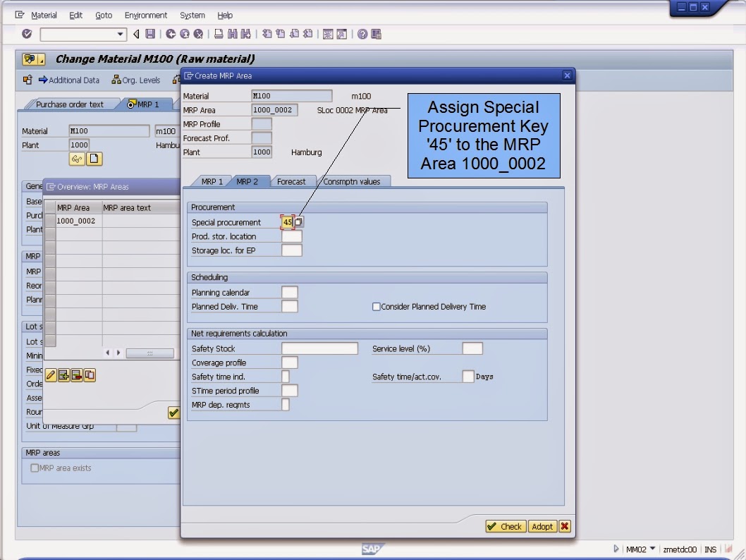Image resolution: width=746 pixels, height=560 pixels.
Task: Click the delete MRP area icon with red minus
Action: point(76,375)
